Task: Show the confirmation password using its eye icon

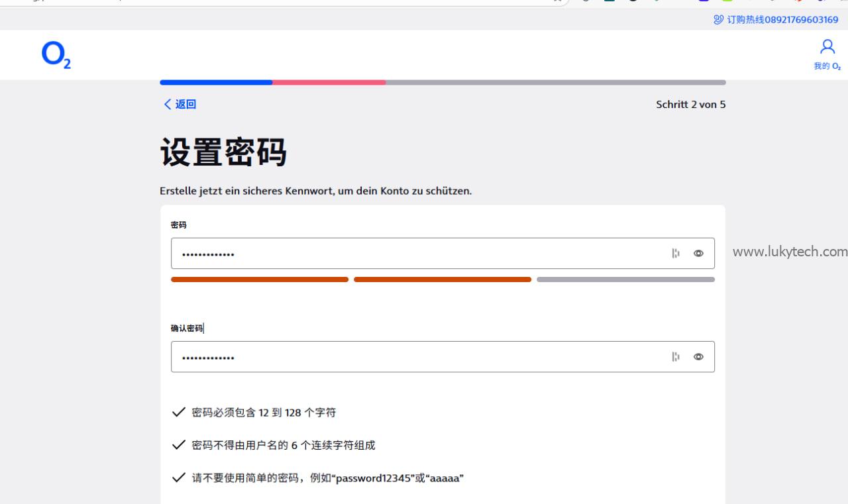Action: 698,356
